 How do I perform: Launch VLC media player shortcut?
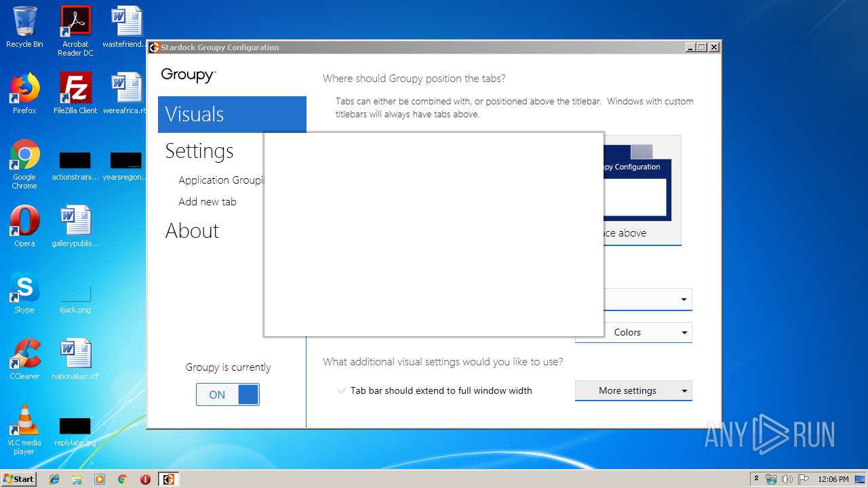(24, 430)
